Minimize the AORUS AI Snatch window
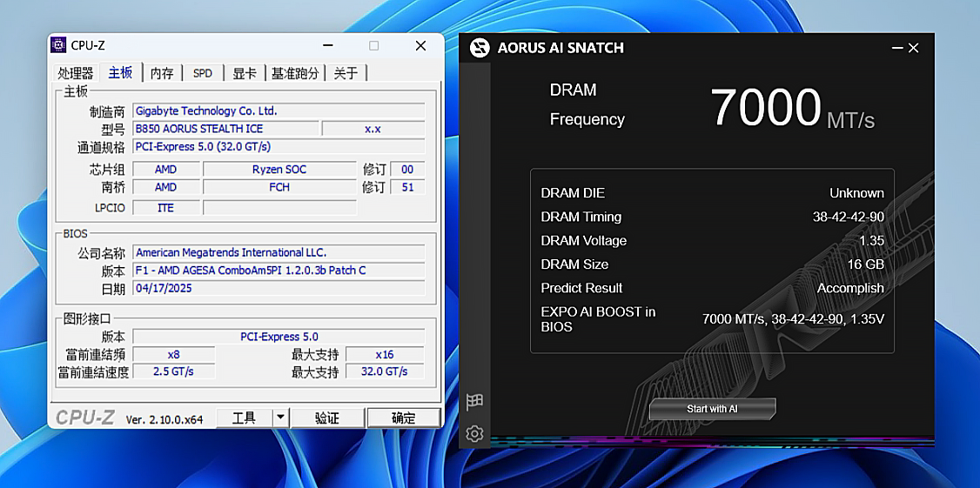The width and height of the screenshot is (980, 488). (x=896, y=49)
